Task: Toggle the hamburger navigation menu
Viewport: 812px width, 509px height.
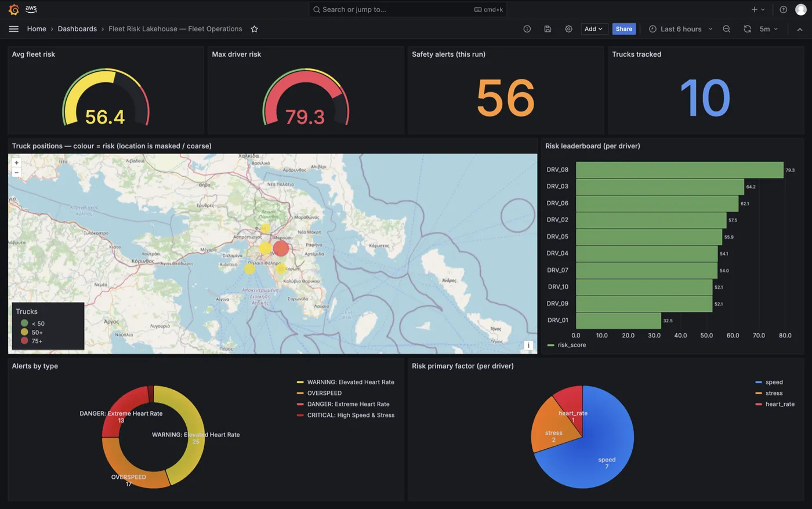Action: (13, 29)
